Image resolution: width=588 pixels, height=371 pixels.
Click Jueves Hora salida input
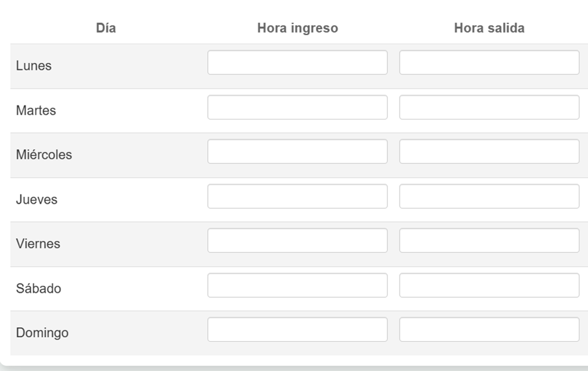pos(489,196)
